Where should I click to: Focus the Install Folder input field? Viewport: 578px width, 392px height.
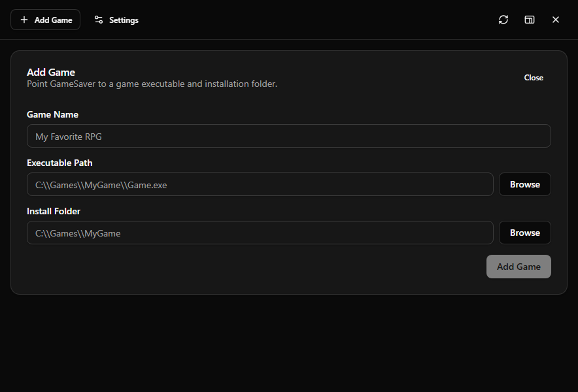(x=260, y=233)
